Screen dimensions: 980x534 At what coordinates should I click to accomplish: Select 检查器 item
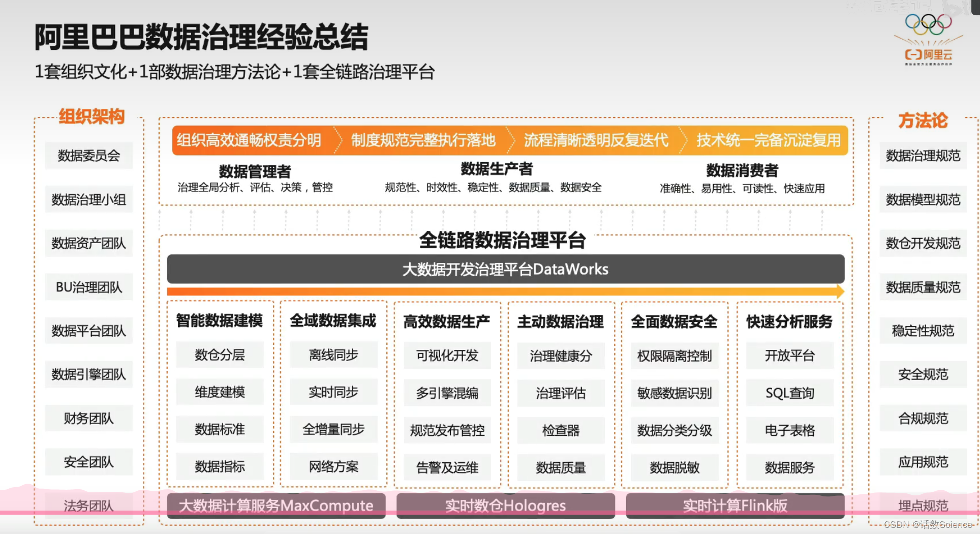point(561,430)
